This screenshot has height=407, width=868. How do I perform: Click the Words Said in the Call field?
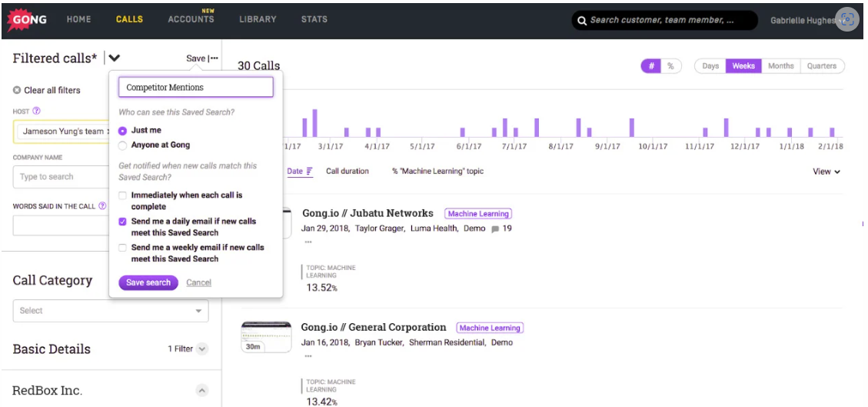tap(62, 225)
